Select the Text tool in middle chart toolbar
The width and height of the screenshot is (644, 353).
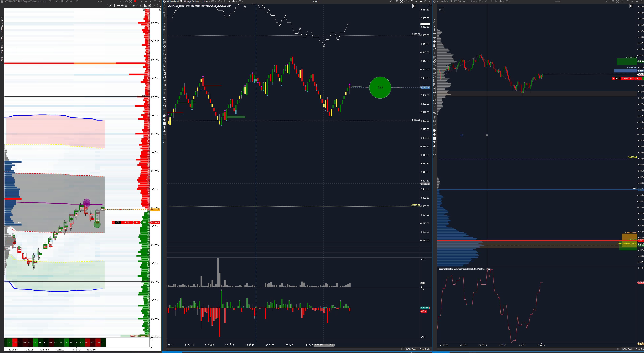(x=164, y=103)
